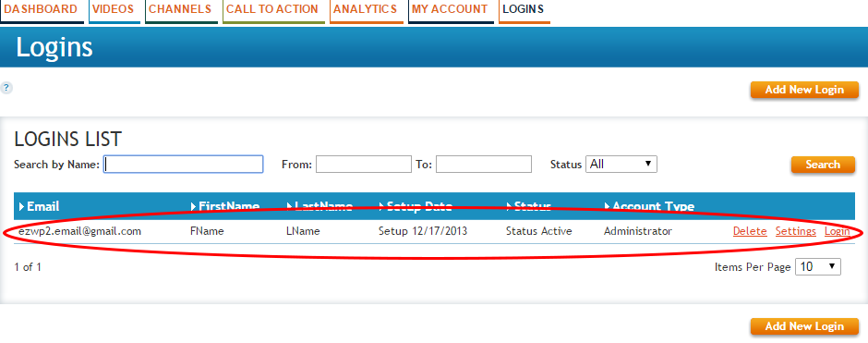
Task: Click the Search button
Action: tap(823, 164)
